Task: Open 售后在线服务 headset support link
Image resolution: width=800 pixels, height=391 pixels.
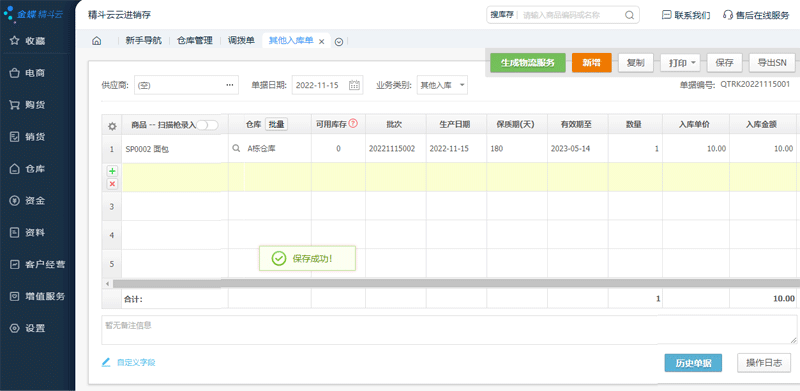Action: [756, 15]
